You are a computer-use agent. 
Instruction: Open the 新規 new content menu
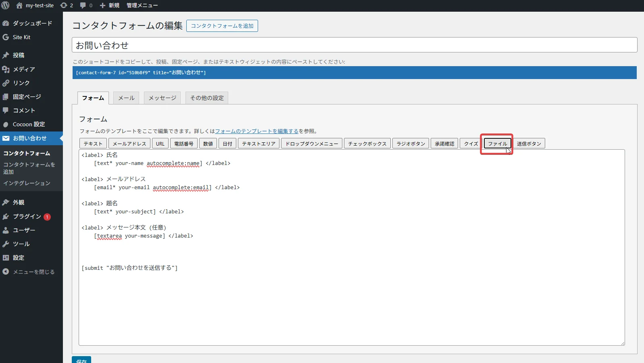coord(109,6)
